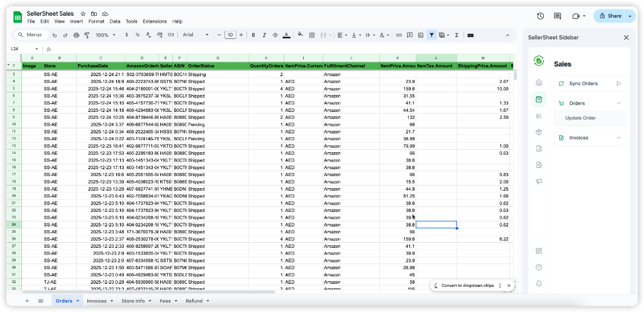This screenshot has width=644, height=312.
Task: Open the Extensions menu
Action: coord(155,21)
